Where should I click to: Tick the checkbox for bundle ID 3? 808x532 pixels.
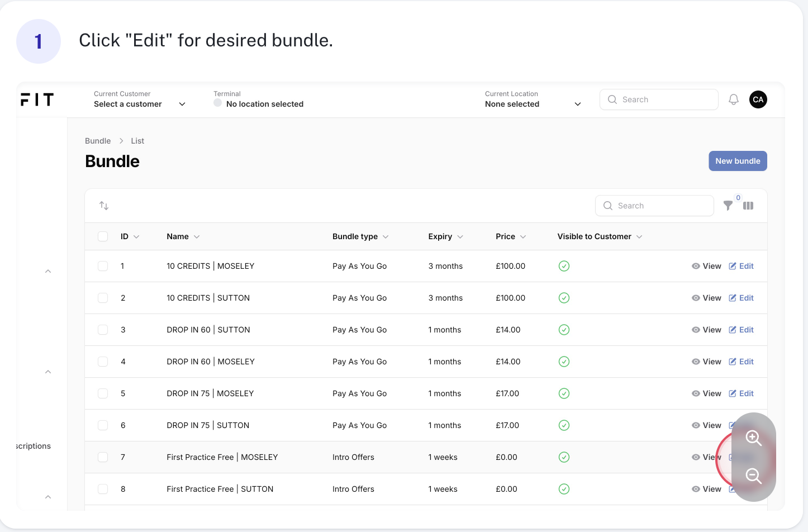click(103, 330)
